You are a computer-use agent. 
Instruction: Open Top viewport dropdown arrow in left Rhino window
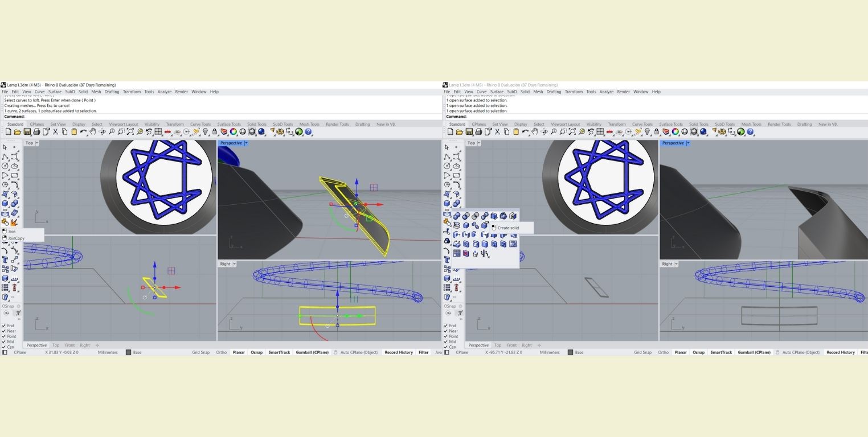click(37, 143)
